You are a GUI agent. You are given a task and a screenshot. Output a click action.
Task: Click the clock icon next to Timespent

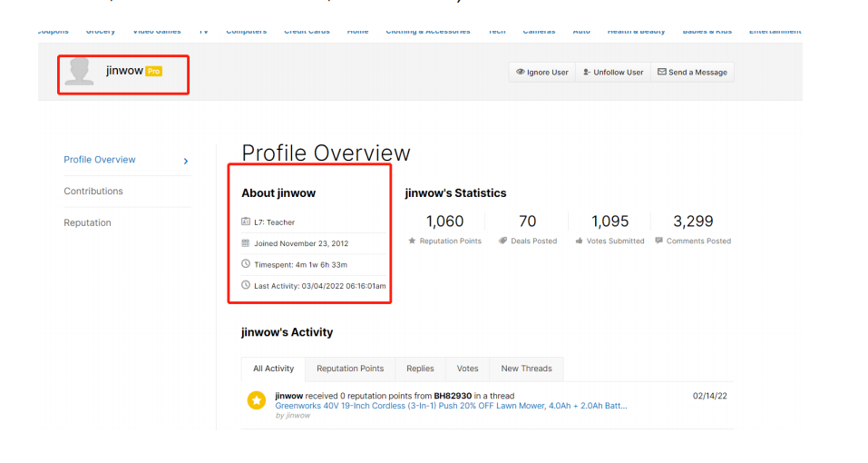point(246,264)
